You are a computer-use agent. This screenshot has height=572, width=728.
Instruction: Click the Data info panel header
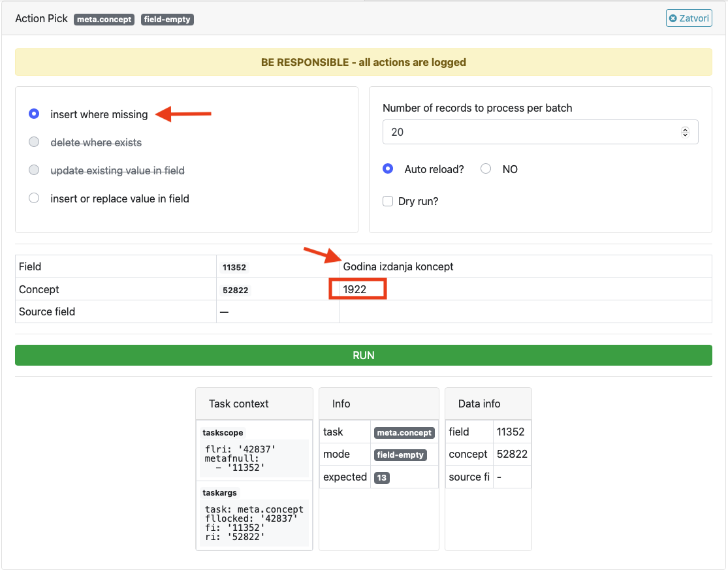(x=488, y=404)
